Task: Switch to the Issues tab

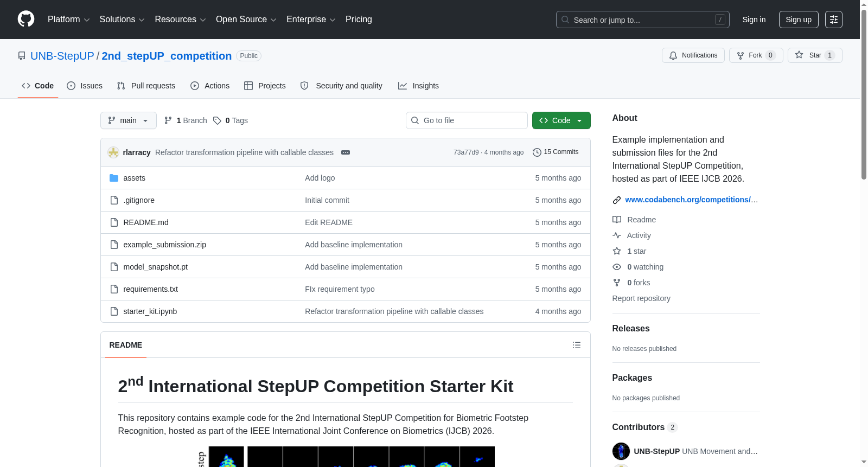Action: coord(85,86)
